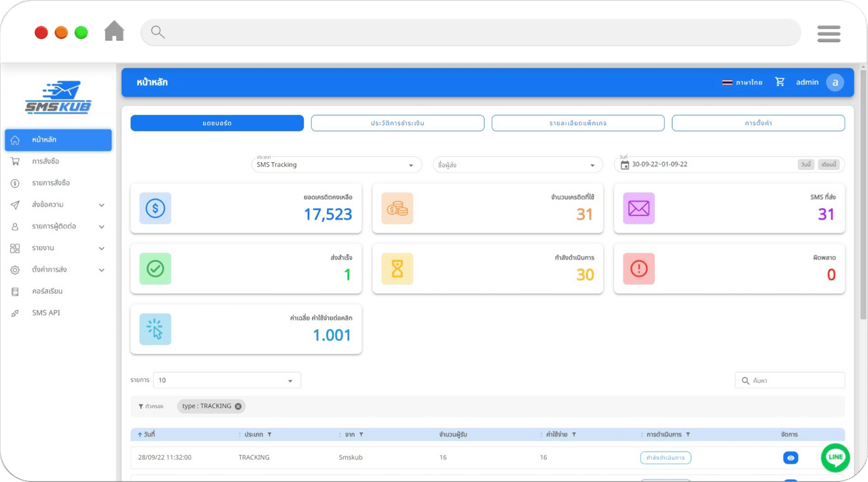Image resolution: width=868 pixels, height=482 pixels.
Task: Click the admin avatar icon
Action: click(x=834, y=82)
